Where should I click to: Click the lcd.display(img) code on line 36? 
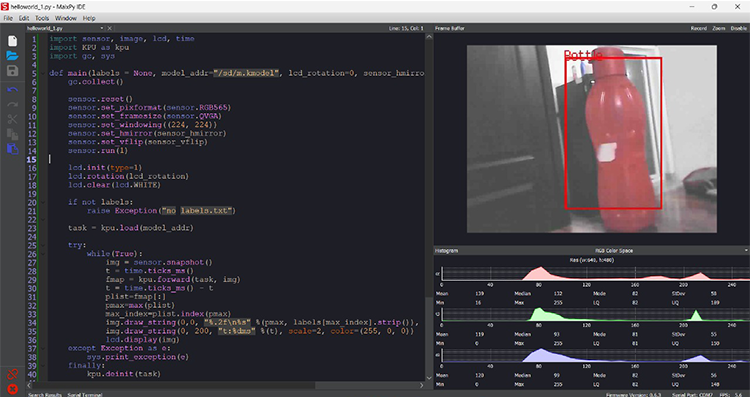142,340
